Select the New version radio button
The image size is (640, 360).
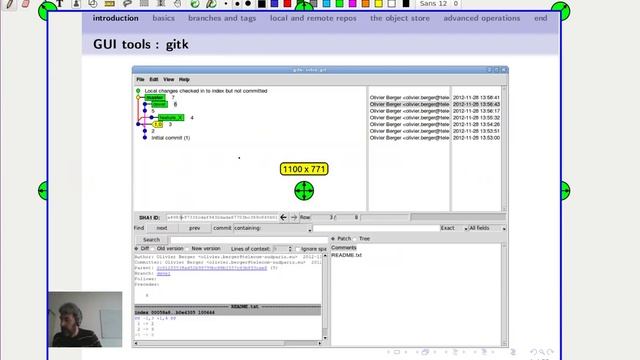point(188,249)
